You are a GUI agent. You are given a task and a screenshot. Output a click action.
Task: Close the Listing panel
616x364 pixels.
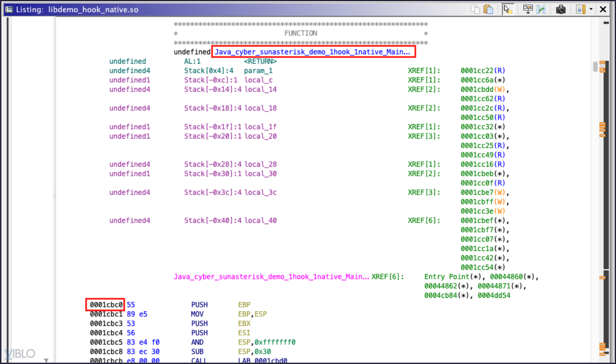603,9
